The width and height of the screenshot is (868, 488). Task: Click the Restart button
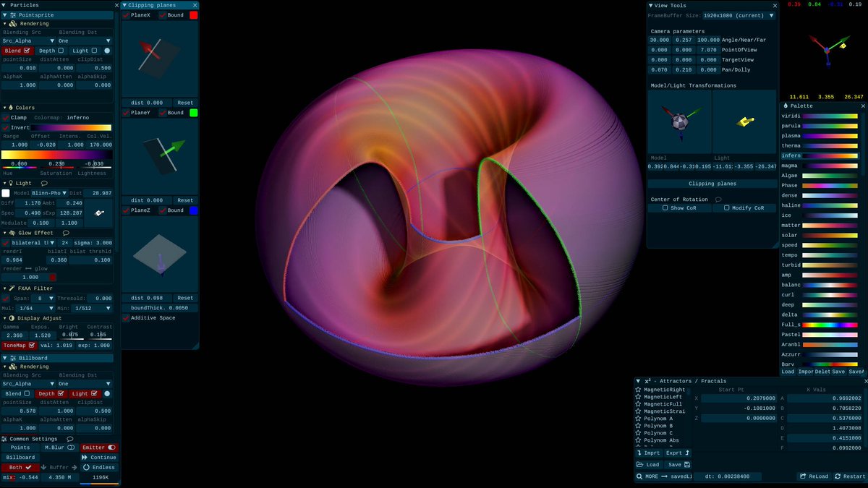849,476
